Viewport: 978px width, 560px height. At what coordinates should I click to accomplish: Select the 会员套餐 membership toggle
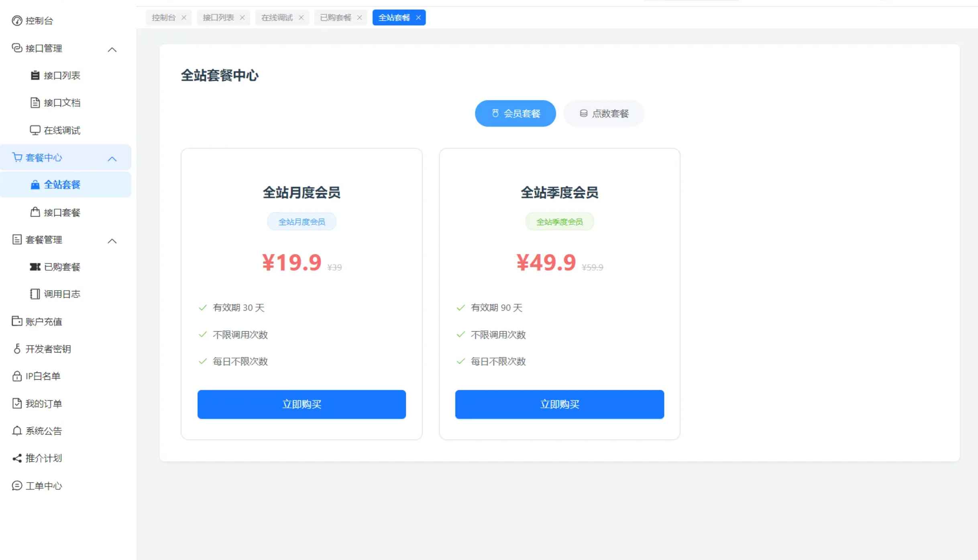515,113
